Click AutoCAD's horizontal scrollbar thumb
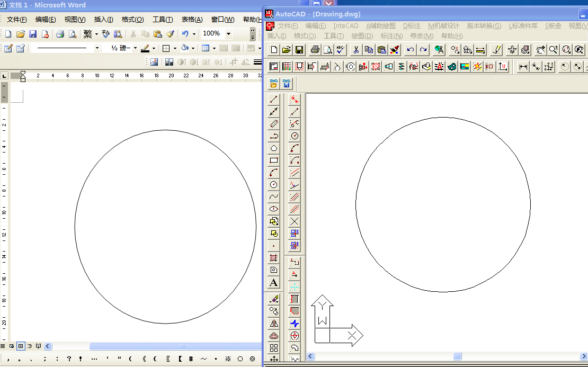 coord(457,356)
